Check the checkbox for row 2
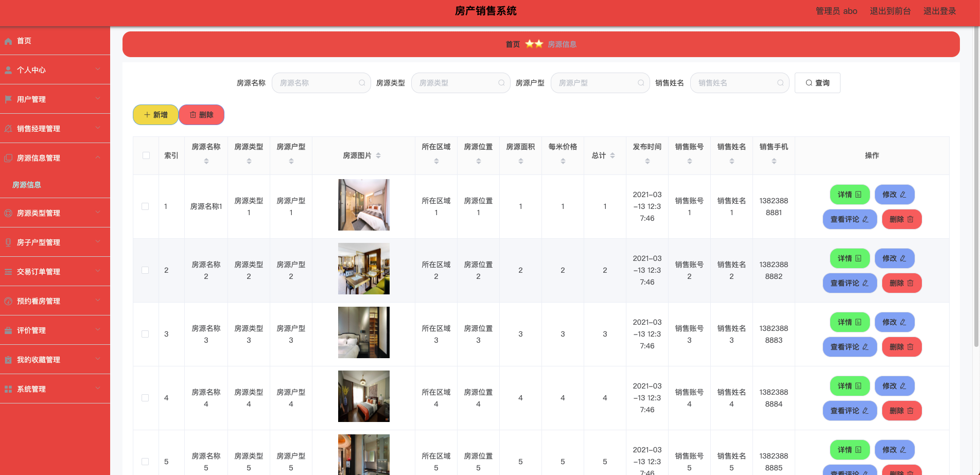 [x=145, y=270]
